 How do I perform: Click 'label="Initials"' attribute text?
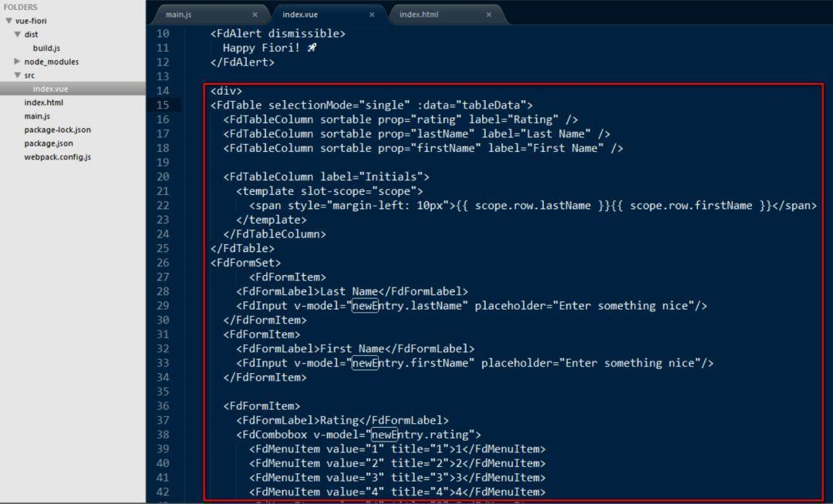(371, 176)
